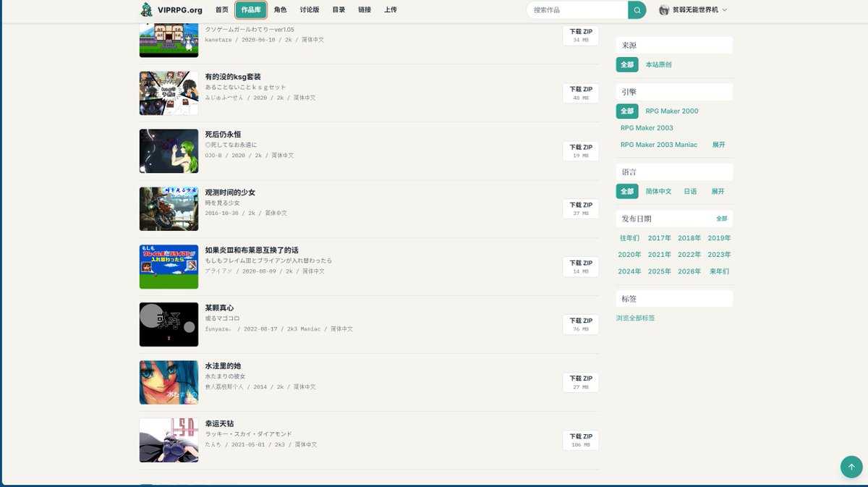868x487 pixels.
Task: Open the 上传 nav item
Action: (391, 10)
